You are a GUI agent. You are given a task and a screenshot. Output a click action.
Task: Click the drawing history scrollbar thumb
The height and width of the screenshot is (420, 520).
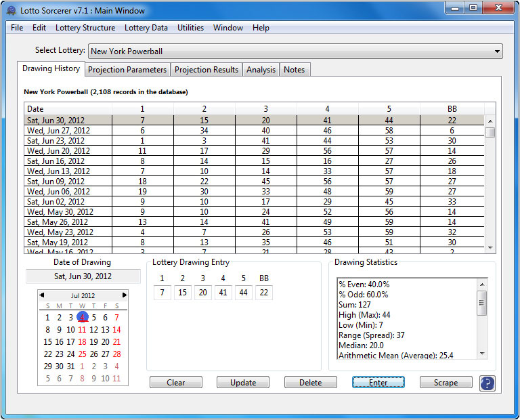coord(490,132)
